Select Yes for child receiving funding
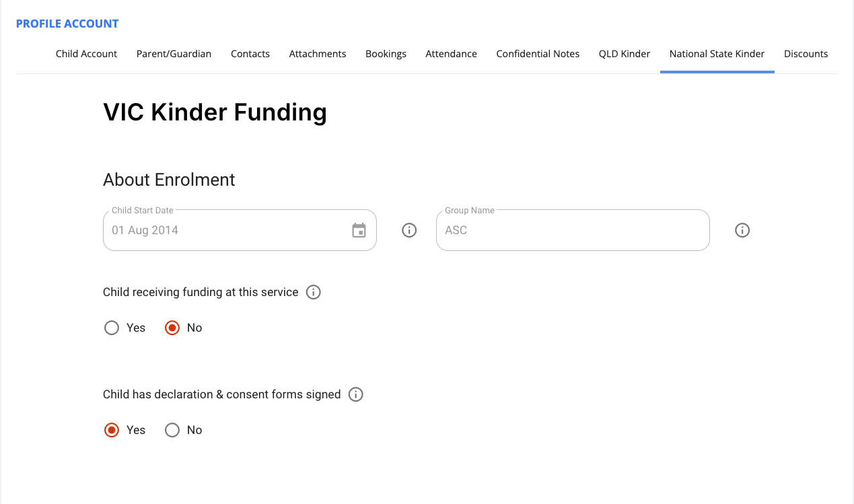The width and height of the screenshot is (854, 504). point(112,328)
